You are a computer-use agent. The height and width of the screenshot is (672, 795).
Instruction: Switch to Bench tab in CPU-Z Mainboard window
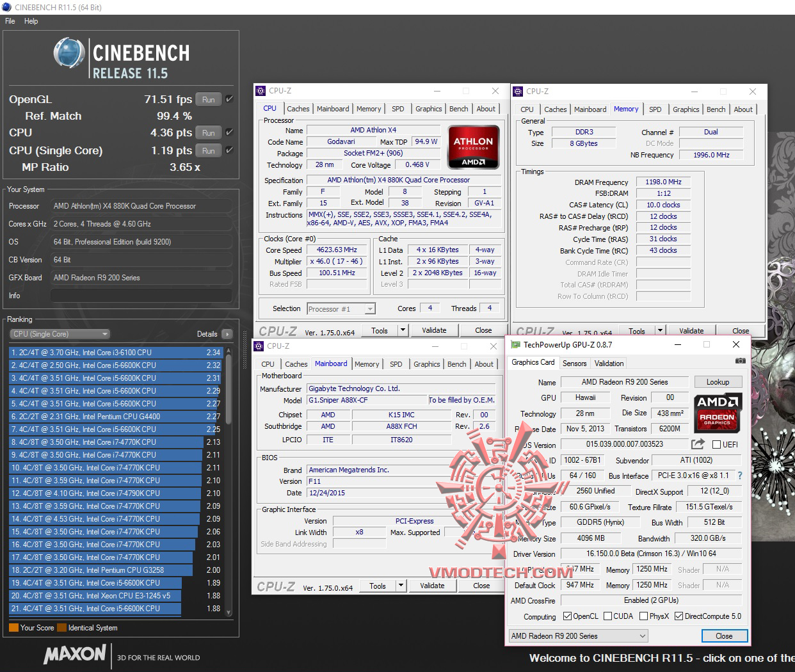(x=457, y=364)
